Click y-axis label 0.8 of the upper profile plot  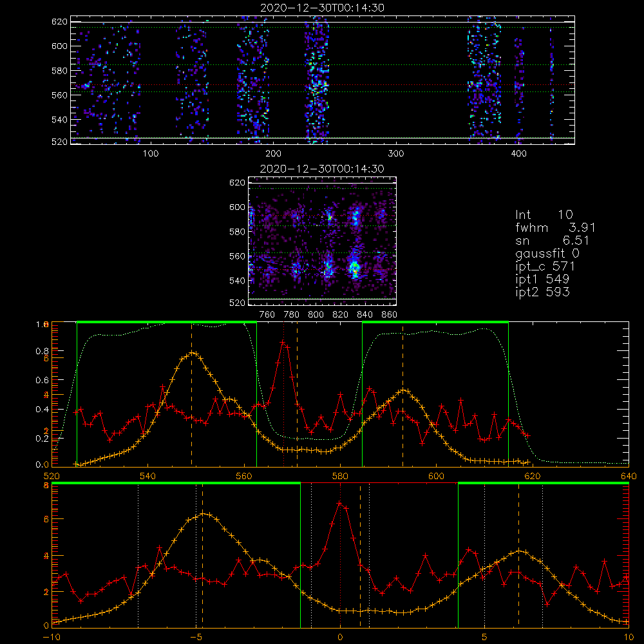pyautogui.click(x=41, y=351)
